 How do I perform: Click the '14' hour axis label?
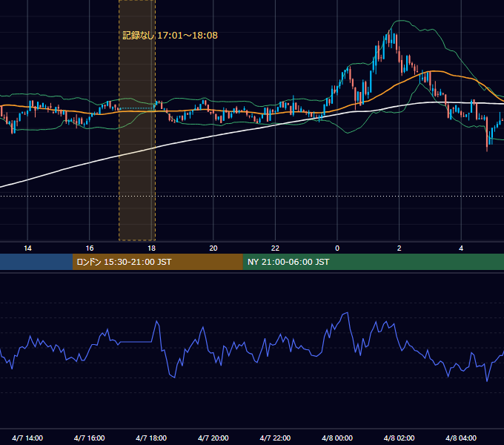pyautogui.click(x=27, y=248)
